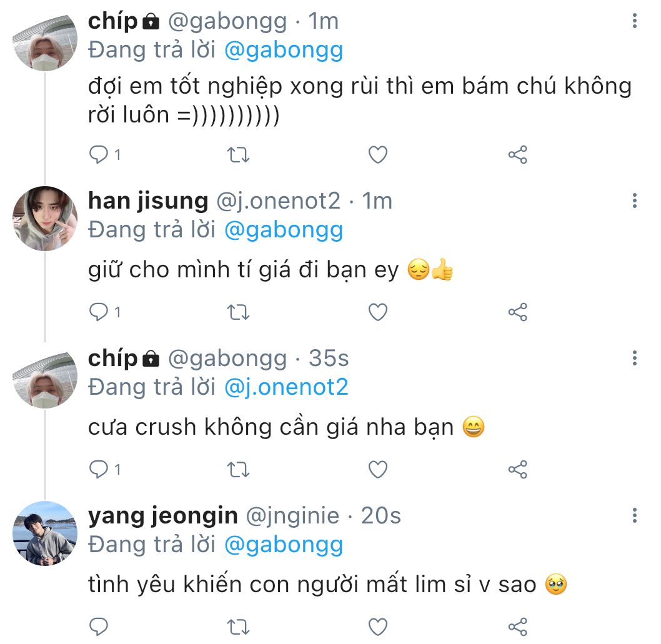
Task: View han jisung's profile picture
Action: click(45, 218)
